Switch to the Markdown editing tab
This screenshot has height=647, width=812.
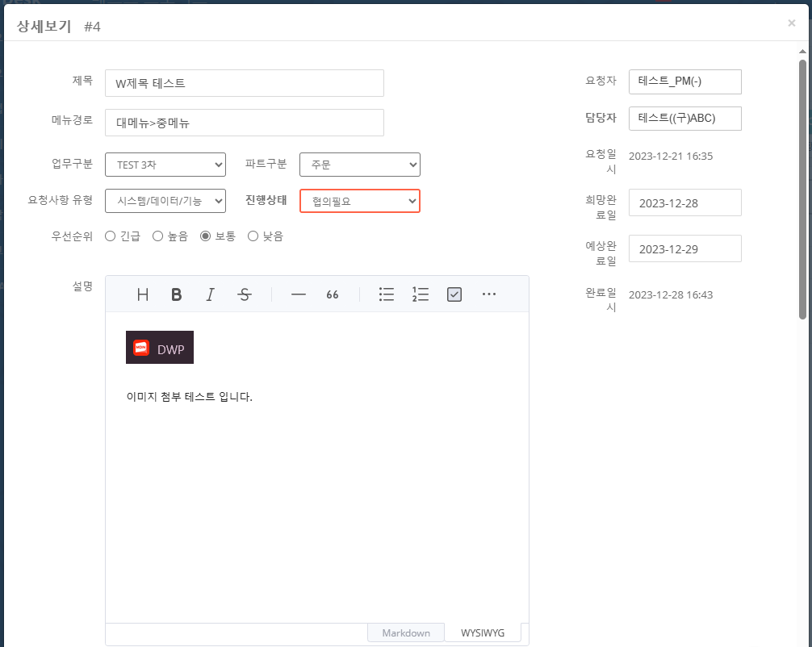[405, 632]
